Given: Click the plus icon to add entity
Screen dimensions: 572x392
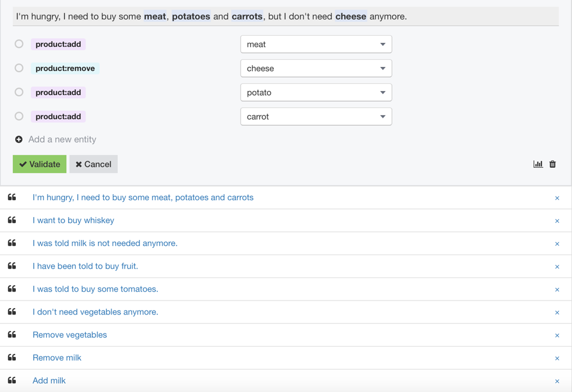Looking at the screenshot, I should 19,140.
